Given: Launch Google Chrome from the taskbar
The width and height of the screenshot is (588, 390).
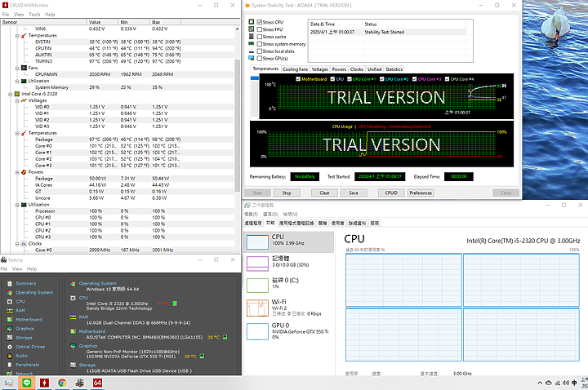Looking at the screenshot, I should click(x=62, y=383).
